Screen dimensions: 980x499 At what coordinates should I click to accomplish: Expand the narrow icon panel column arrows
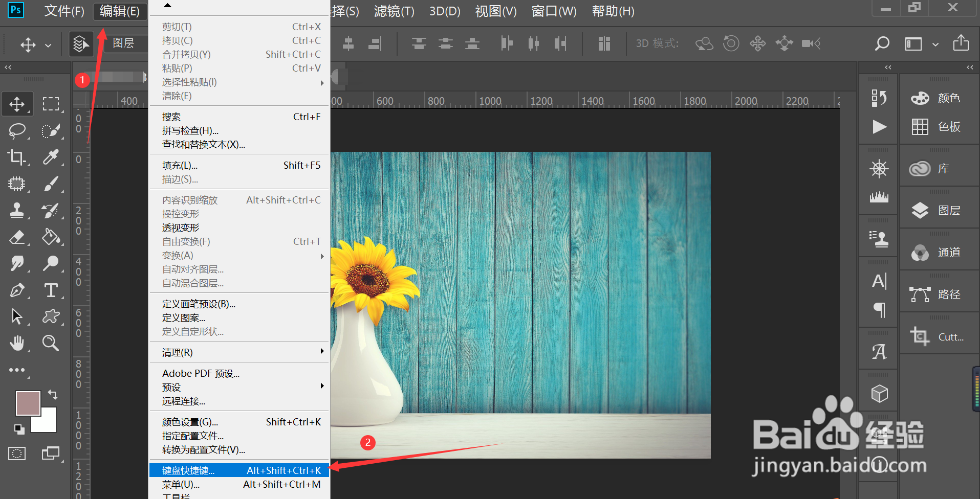click(888, 67)
